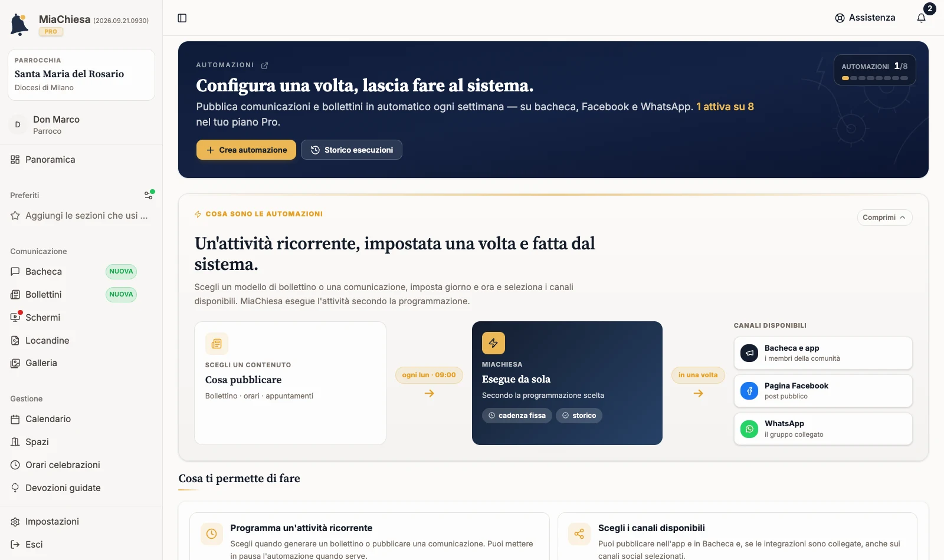
Task: Toggle the sidebar panel icon
Action: tap(182, 18)
